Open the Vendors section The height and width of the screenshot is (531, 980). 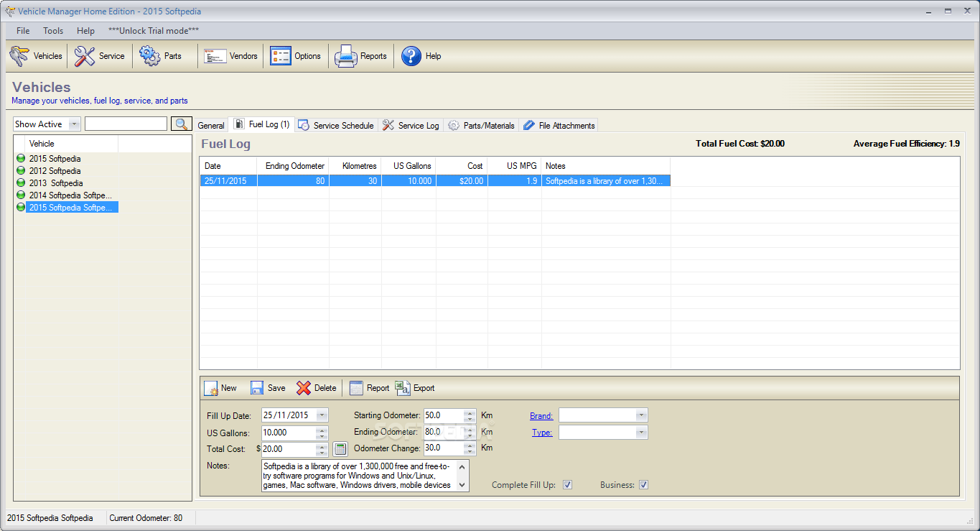(230, 55)
